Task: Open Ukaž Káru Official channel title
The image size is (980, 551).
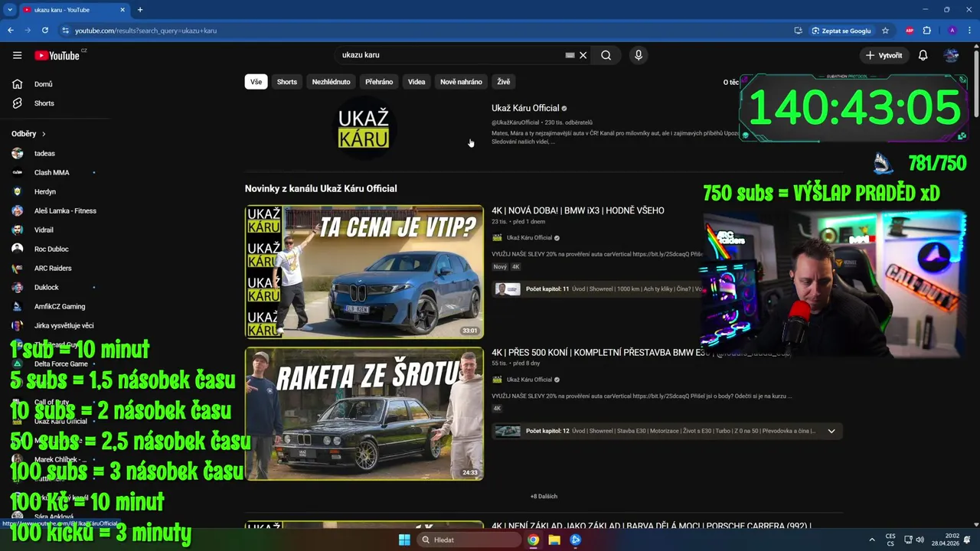Action: click(x=525, y=108)
